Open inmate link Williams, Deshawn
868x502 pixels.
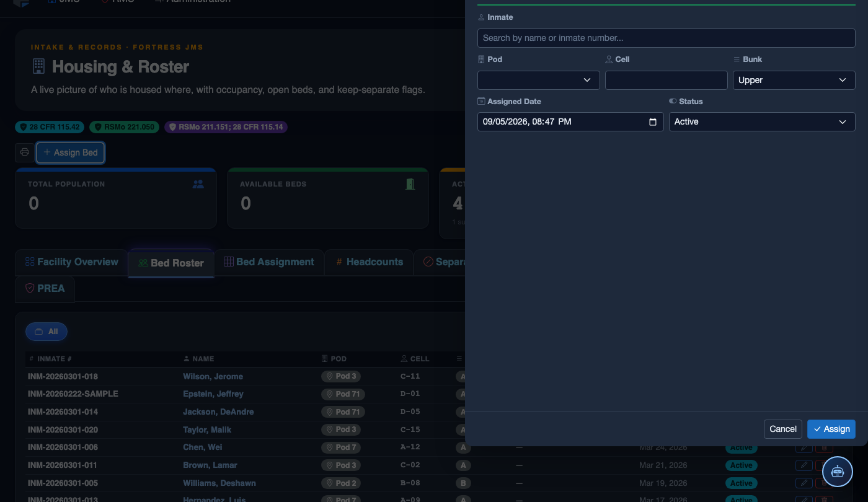219,483
